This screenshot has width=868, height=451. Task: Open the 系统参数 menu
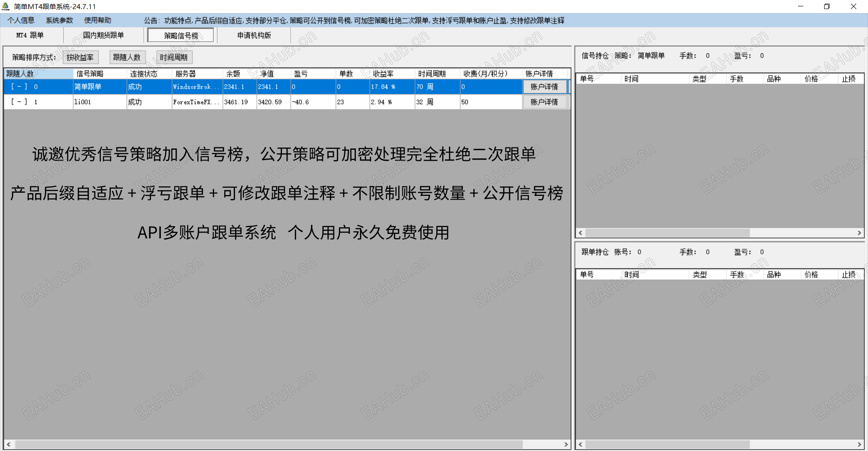(x=59, y=20)
